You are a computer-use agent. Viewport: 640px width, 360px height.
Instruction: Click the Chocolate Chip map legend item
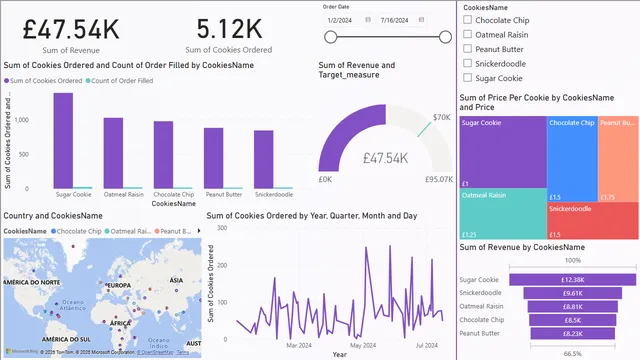click(x=76, y=231)
